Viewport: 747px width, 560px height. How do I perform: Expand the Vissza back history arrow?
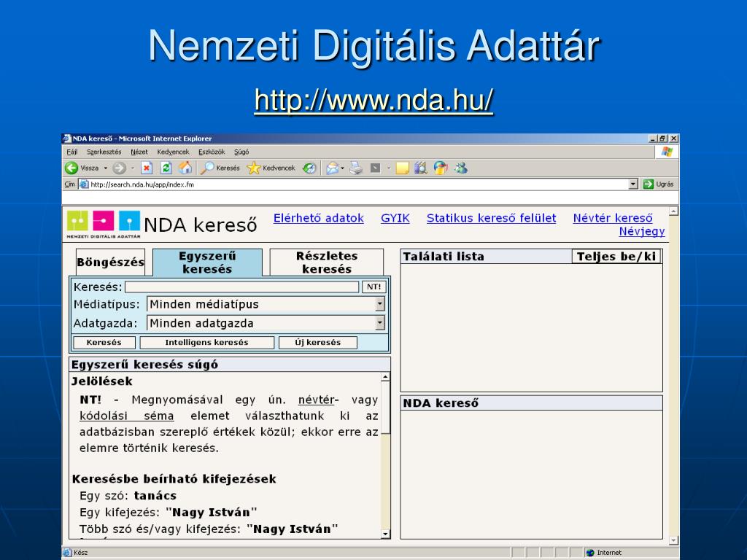click(x=106, y=168)
